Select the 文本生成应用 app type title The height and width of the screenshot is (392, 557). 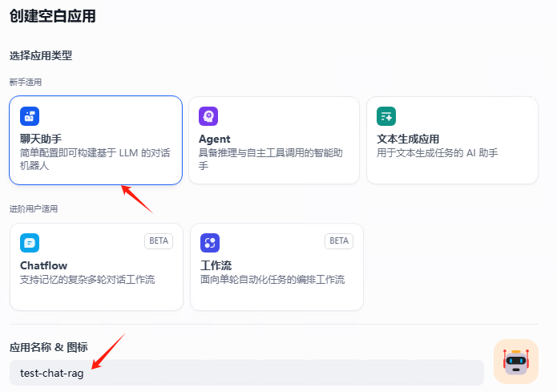tap(408, 139)
